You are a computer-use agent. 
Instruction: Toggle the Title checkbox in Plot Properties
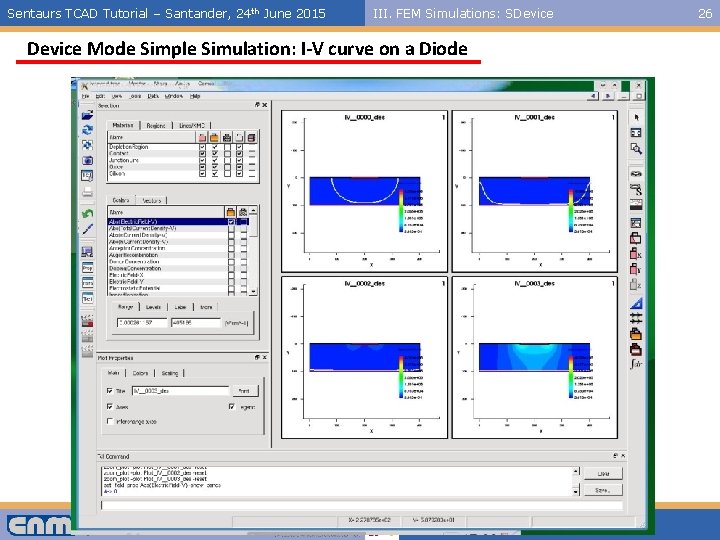click(109, 391)
